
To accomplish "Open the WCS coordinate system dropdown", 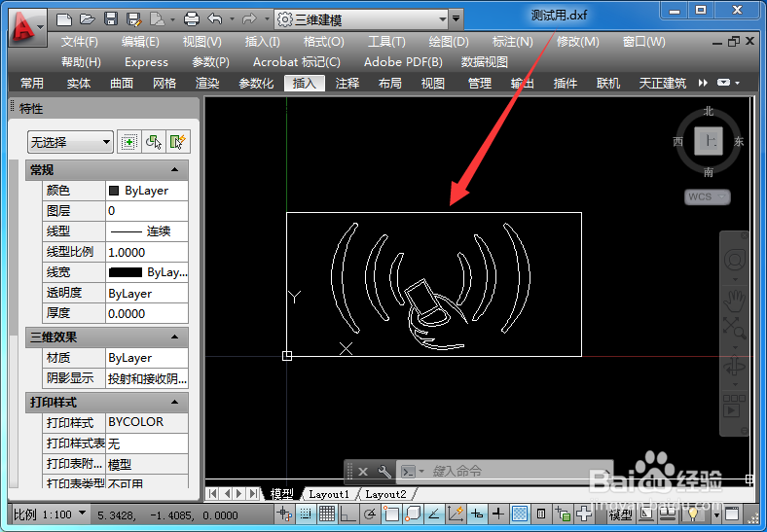I will tap(708, 196).
